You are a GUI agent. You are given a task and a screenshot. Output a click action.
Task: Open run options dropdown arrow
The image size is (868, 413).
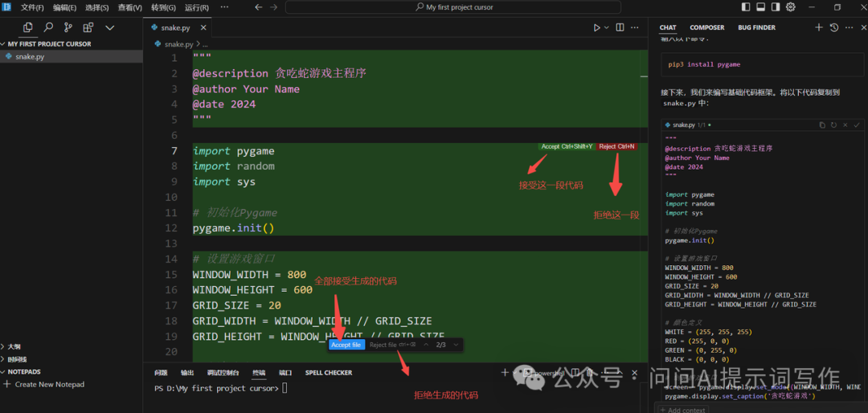tap(607, 27)
